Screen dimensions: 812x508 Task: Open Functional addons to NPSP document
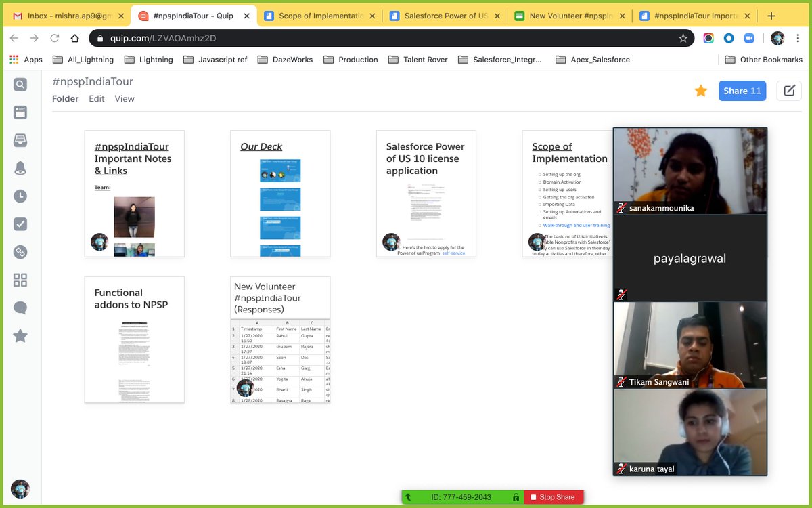click(x=134, y=339)
